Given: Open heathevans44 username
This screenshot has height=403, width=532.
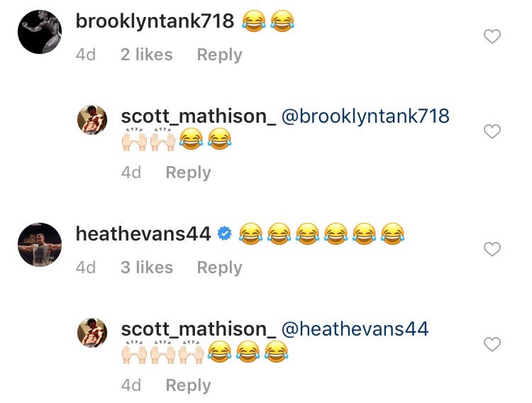Looking at the screenshot, I should coord(143,234).
